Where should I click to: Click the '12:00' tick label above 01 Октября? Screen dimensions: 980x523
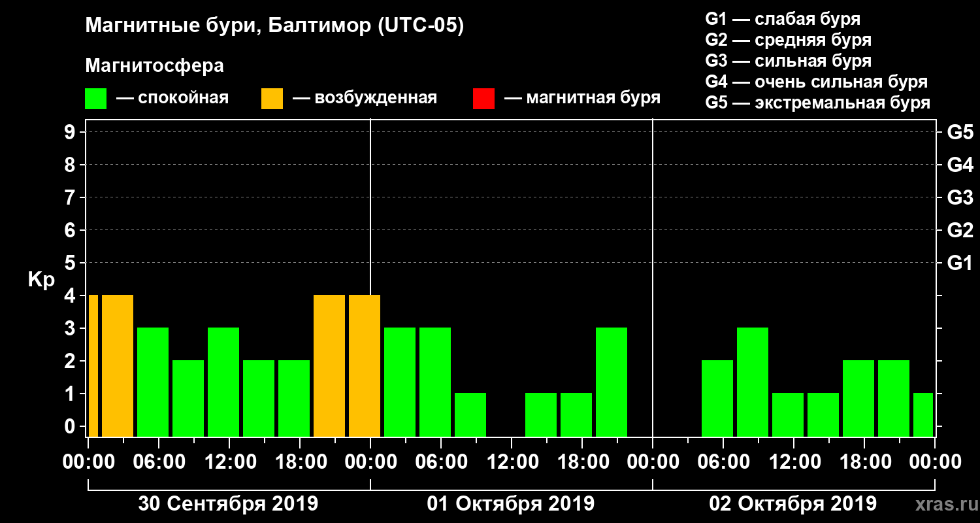pos(512,462)
